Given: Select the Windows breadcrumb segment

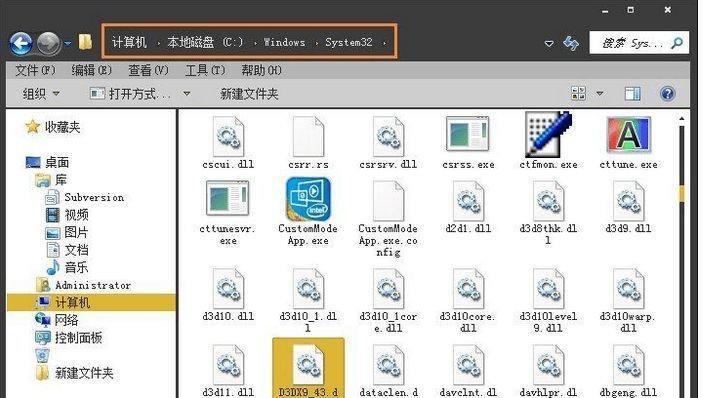Looking at the screenshot, I should (285, 42).
